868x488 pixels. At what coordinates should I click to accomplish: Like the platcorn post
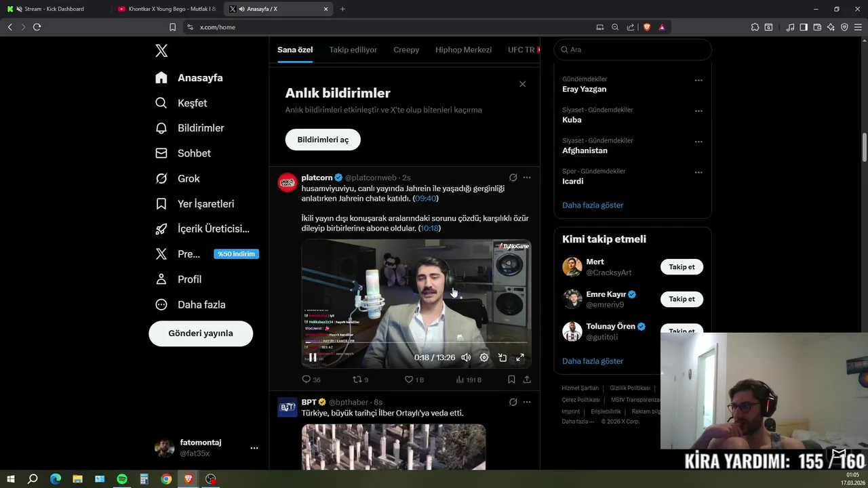[x=414, y=380]
